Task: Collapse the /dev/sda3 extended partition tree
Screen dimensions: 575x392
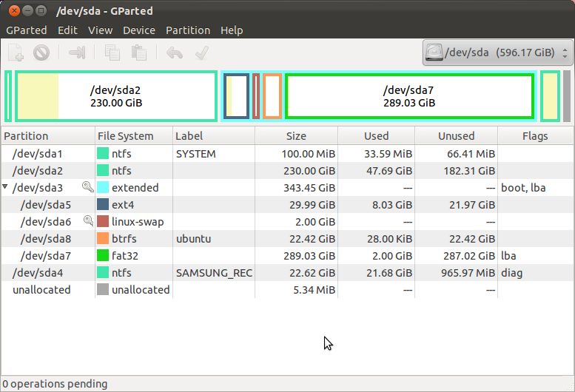Action: pyautogui.click(x=7, y=188)
